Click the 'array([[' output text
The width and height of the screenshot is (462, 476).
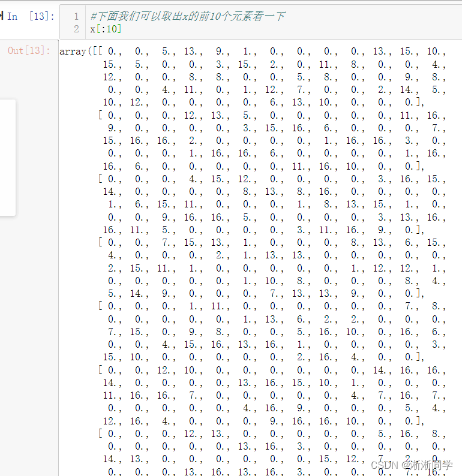click(x=81, y=52)
